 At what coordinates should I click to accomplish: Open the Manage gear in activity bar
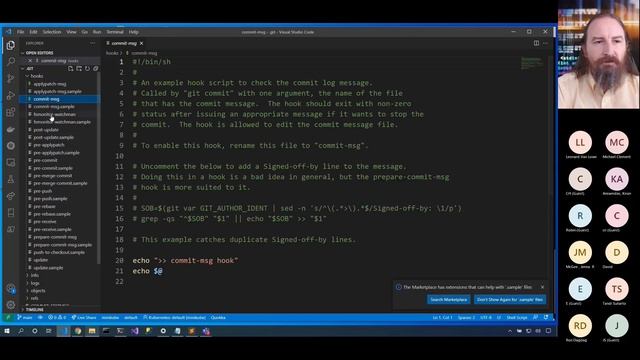[11, 305]
